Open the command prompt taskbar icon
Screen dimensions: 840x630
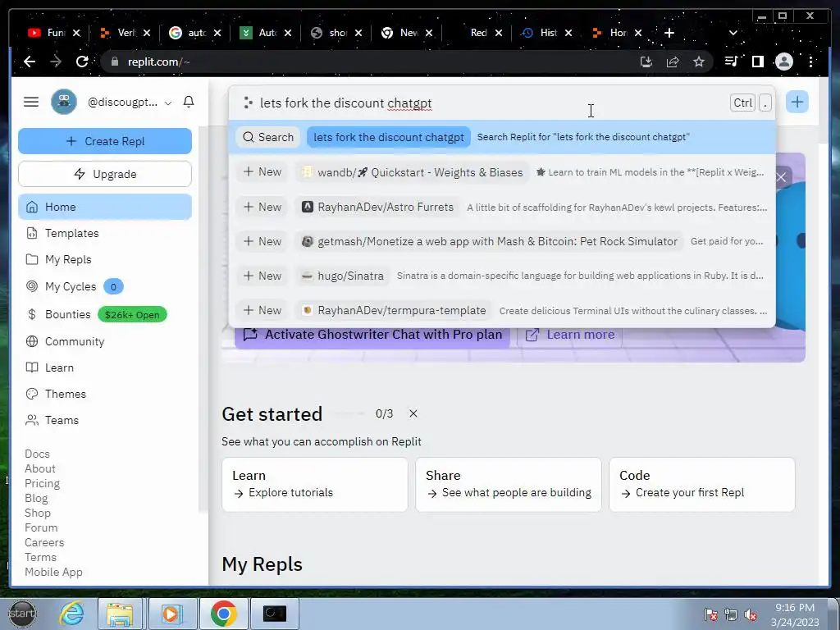coord(275,614)
